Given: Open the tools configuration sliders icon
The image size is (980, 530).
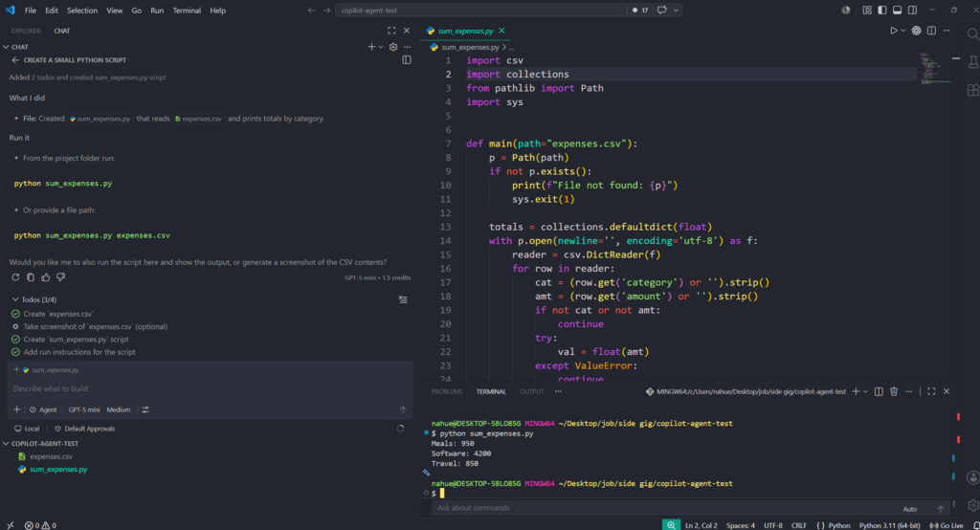Looking at the screenshot, I should pyautogui.click(x=145, y=409).
